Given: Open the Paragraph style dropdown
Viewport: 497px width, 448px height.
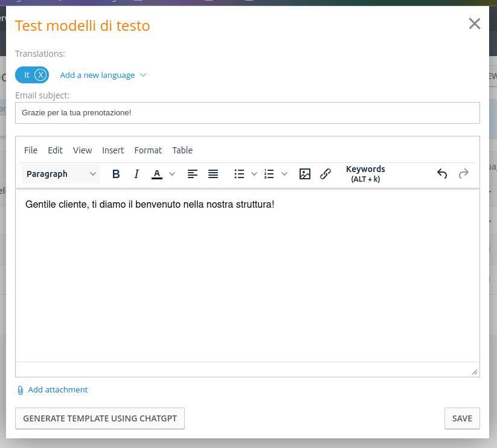Looking at the screenshot, I should click(x=60, y=174).
